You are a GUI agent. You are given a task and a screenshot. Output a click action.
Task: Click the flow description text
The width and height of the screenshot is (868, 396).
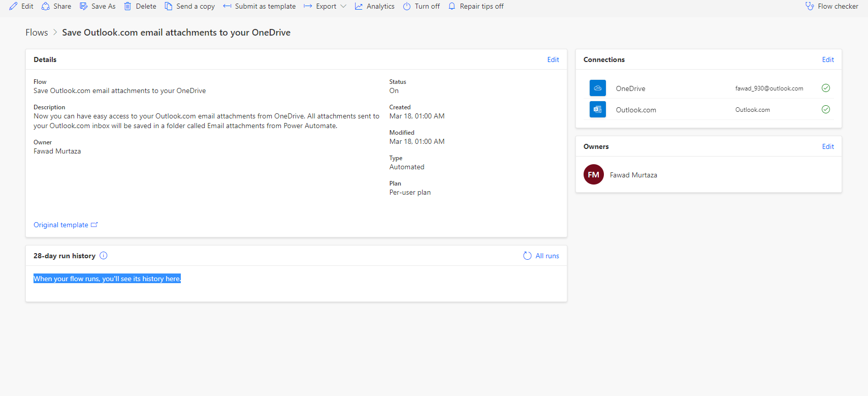point(206,121)
